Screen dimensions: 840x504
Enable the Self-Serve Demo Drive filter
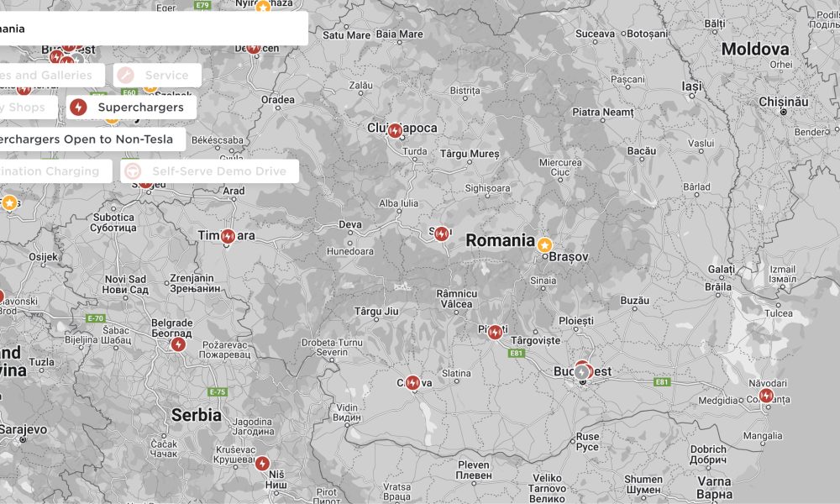(209, 171)
